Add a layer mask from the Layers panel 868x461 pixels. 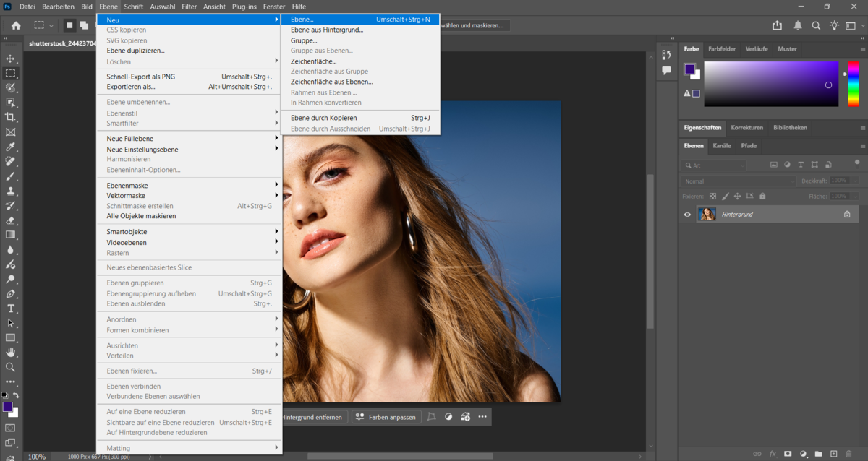click(x=788, y=454)
